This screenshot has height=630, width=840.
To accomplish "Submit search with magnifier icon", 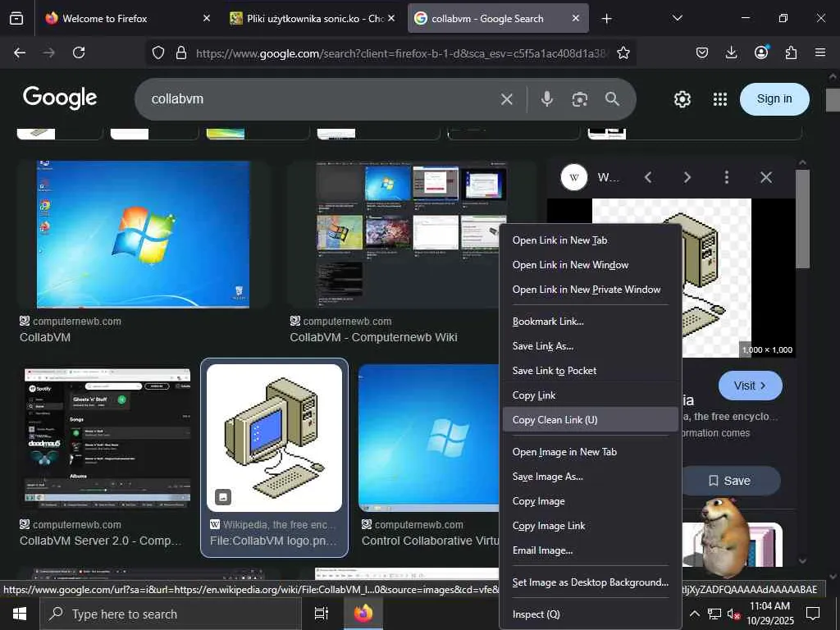I will tap(612, 99).
